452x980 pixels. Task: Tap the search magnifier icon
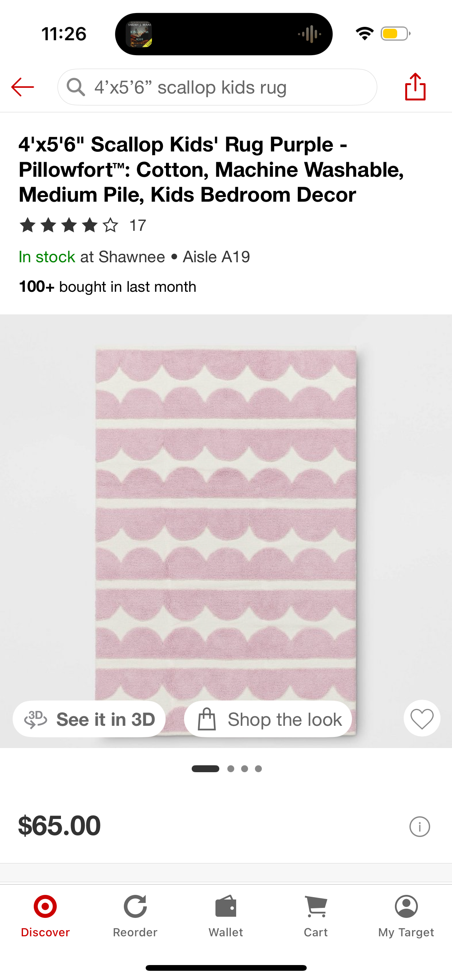pos(76,87)
